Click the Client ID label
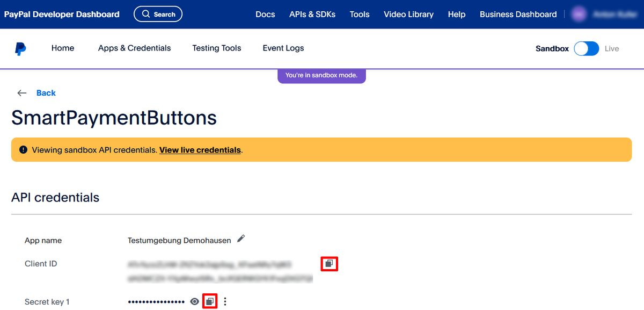The image size is (644, 310). (x=41, y=264)
